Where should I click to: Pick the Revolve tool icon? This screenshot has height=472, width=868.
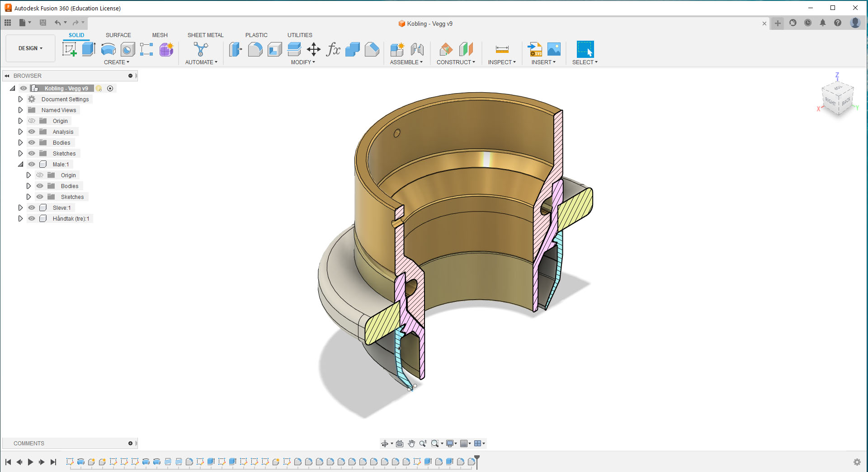tap(108, 49)
